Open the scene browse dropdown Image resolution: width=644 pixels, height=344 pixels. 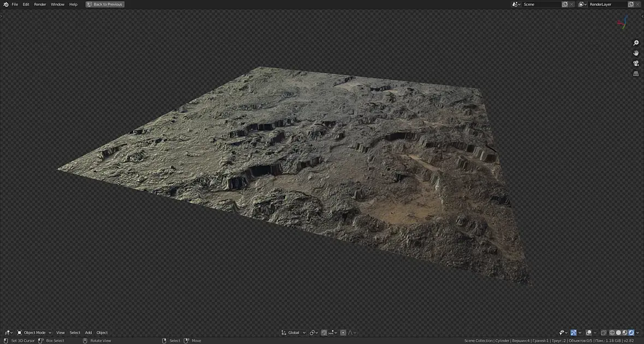point(516,4)
